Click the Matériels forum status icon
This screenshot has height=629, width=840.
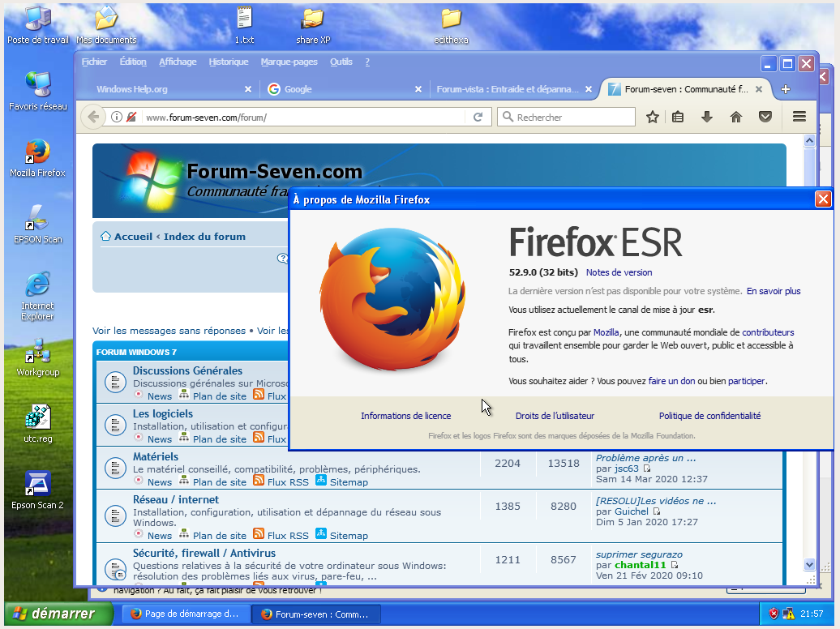(x=115, y=468)
